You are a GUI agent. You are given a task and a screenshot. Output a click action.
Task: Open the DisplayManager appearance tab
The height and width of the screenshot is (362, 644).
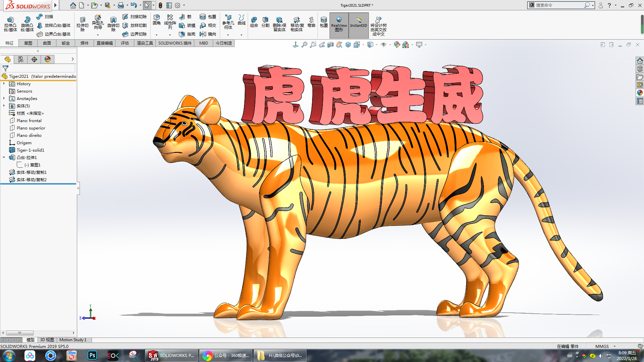tap(48, 59)
